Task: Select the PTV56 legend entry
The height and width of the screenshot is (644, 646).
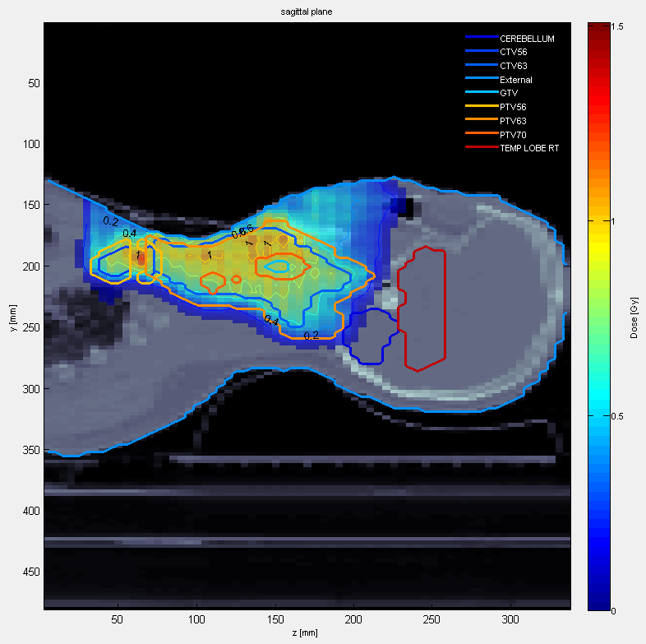Action: click(514, 107)
